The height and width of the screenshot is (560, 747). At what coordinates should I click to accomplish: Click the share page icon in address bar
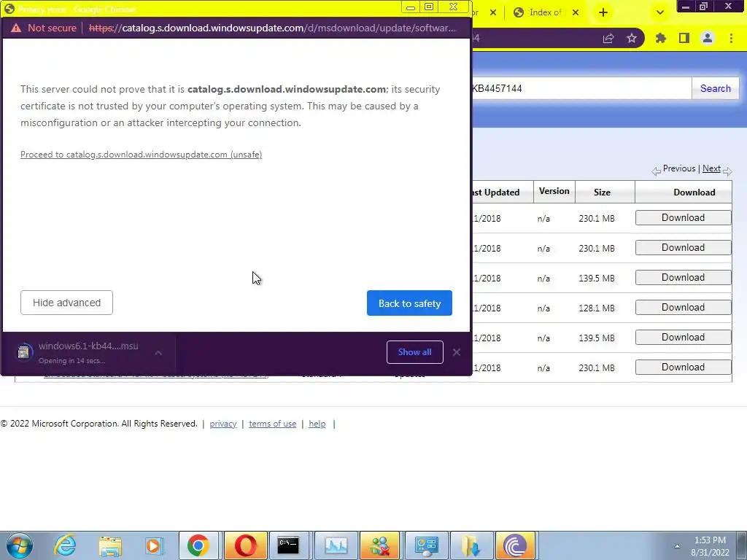tap(608, 39)
